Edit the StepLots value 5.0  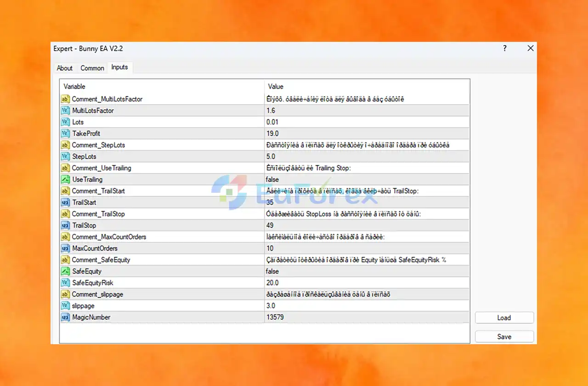click(x=367, y=157)
